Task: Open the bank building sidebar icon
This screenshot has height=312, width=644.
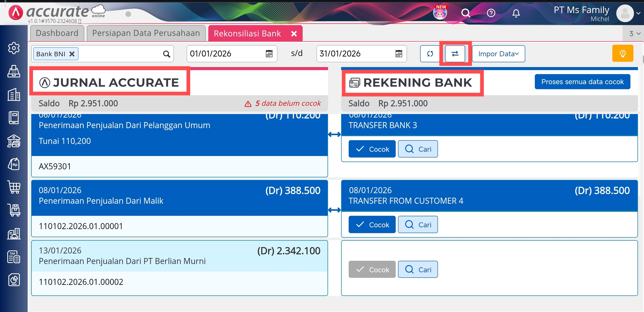Action: coord(14,141)
